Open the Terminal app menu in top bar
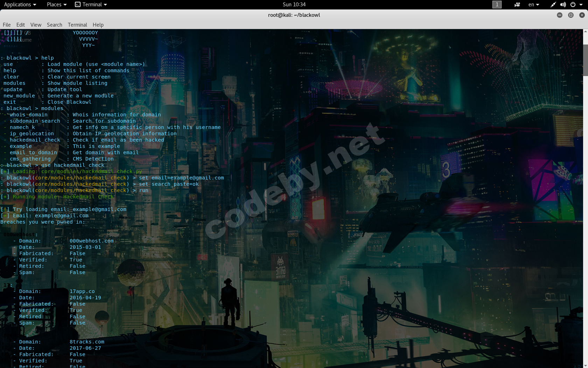This screenshot has height=368, width=588. pyautogui.click(x=91, y=5)
